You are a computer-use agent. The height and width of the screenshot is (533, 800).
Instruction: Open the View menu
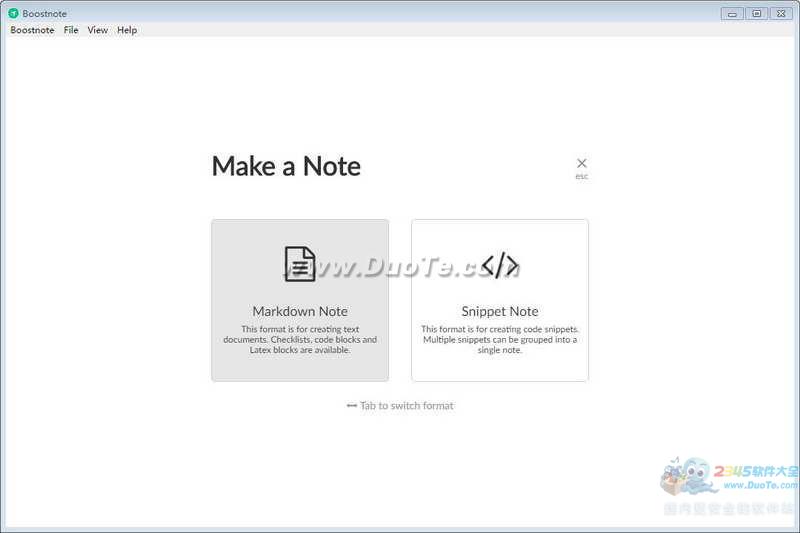pyautogui.click(x=97, y=30)
